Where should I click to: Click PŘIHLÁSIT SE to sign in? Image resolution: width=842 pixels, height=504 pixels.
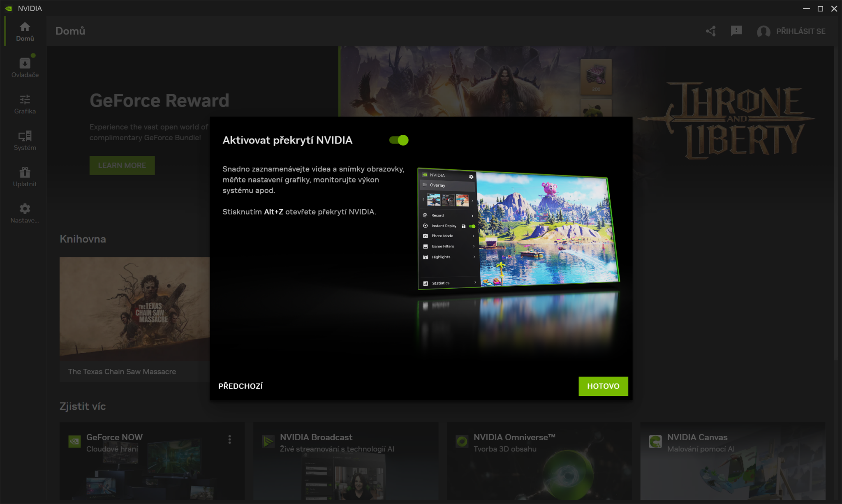tap(801, 30)
